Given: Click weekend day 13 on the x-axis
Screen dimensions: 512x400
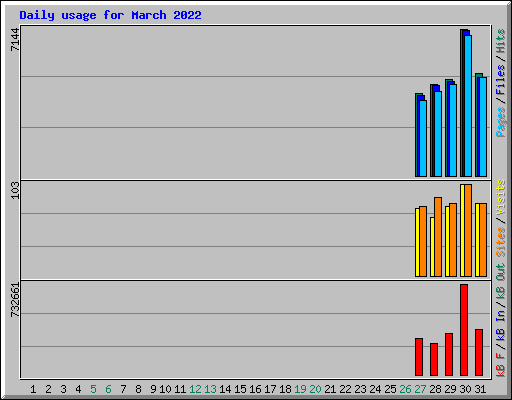Looking at the screenshot, I should point(210,389).
